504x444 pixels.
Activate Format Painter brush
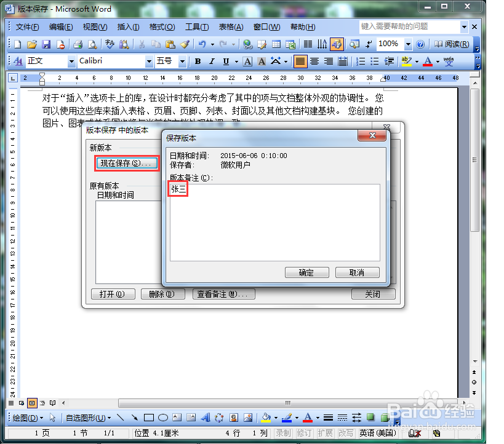point(185,44)
